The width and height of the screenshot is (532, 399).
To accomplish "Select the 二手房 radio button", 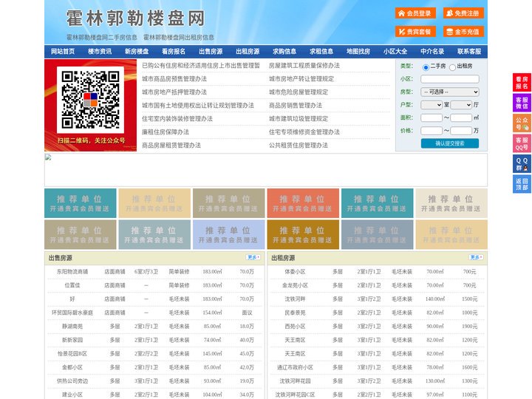I will pyautogui.click(x=426, y=67).
